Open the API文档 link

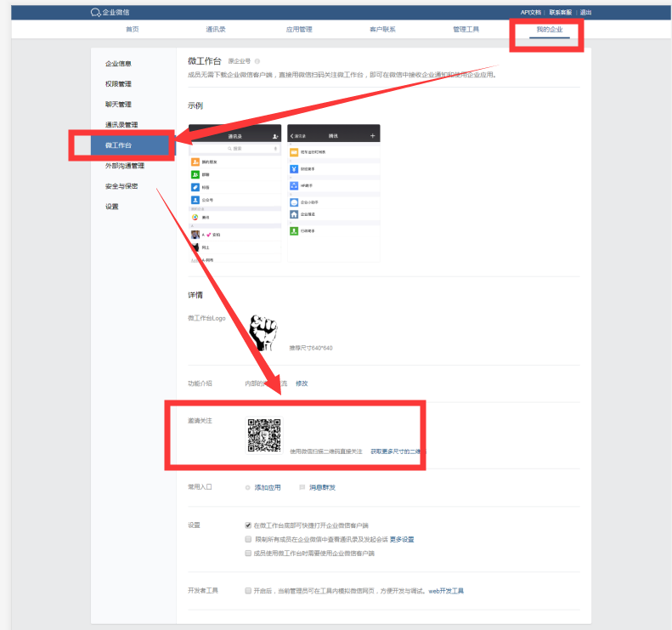tap(531, 13)
